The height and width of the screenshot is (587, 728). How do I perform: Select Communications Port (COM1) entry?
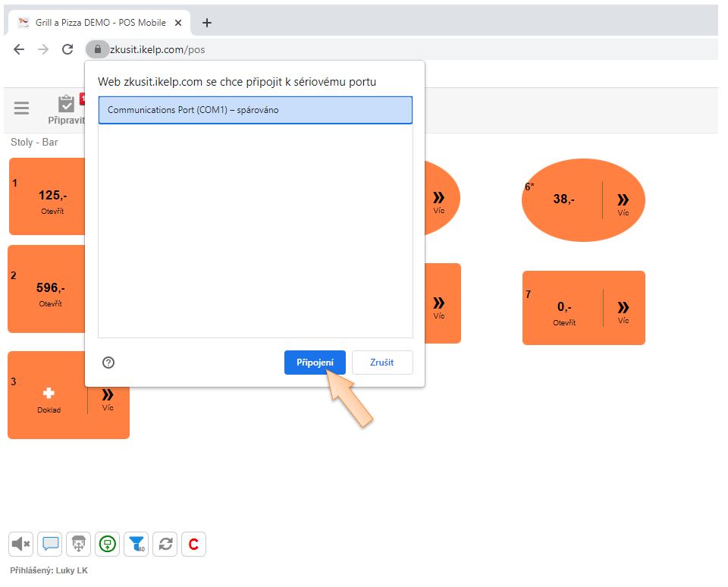click(x=256, y=110)
